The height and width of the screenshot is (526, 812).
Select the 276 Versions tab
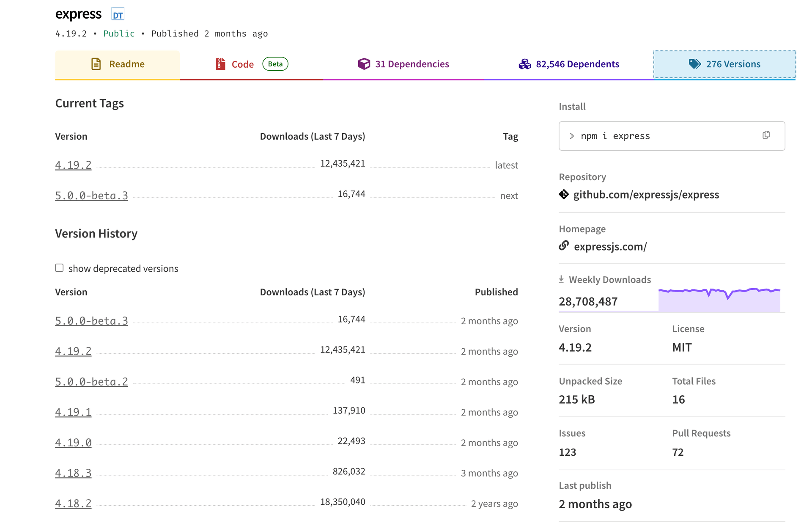click(x=724, y=64)
